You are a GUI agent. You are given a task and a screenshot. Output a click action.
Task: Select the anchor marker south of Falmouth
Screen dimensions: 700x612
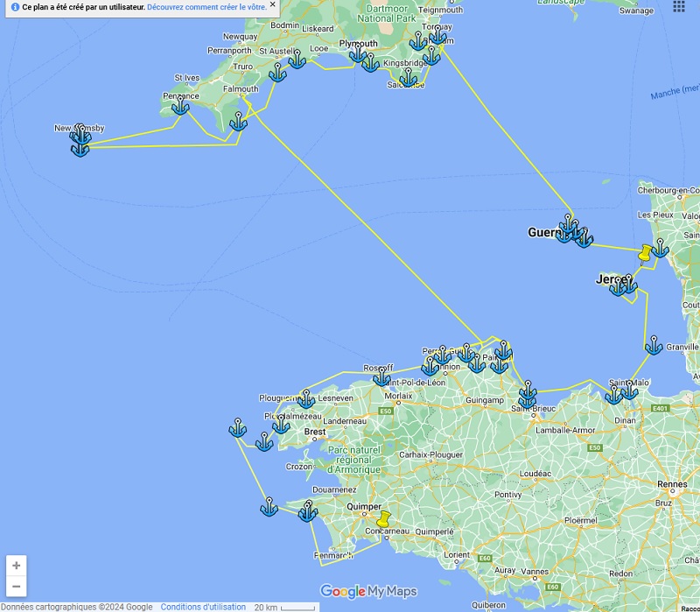[x=238, y=122]
